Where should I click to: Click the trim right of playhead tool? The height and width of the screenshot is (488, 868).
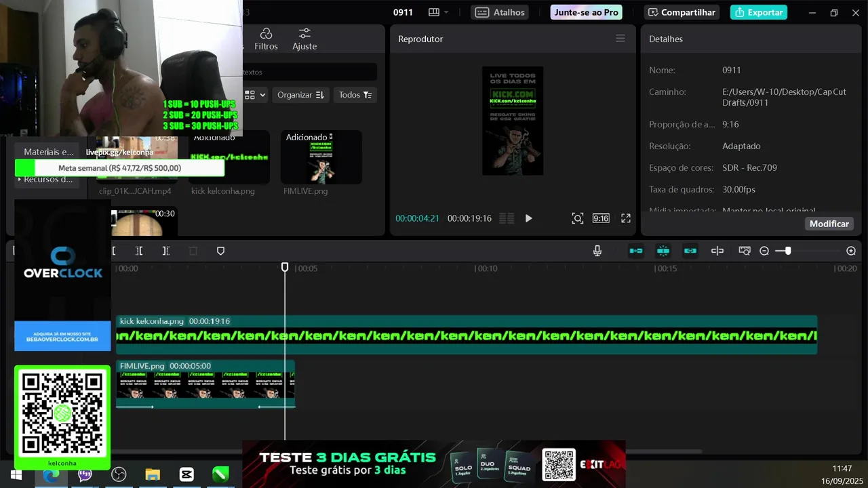coord(165,251)
